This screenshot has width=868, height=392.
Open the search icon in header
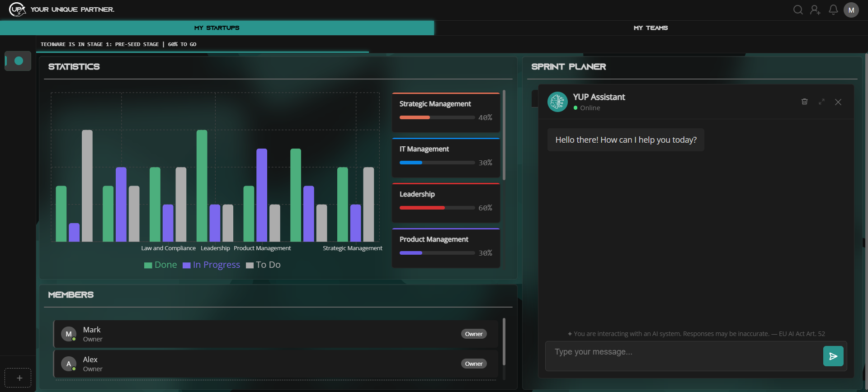[x=798, y=10]
